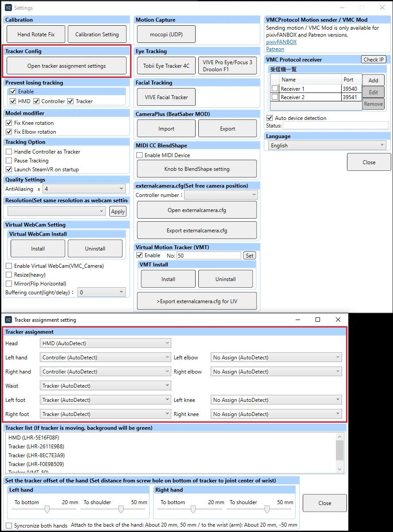Open the Right knee dropdown

[276, 414]
